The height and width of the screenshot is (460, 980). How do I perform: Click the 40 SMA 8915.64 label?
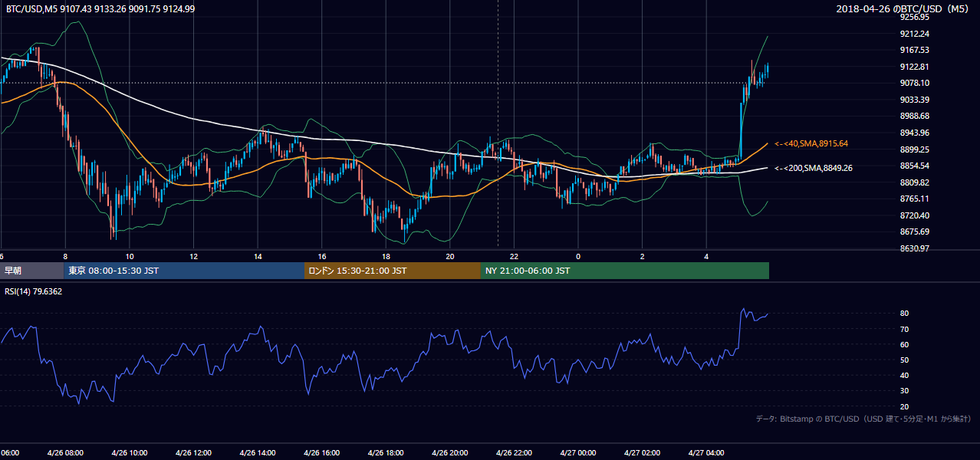tap(811, 143)
